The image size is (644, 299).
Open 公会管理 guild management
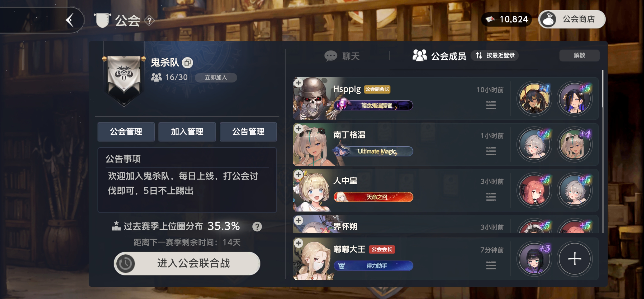tap(126, 132)
